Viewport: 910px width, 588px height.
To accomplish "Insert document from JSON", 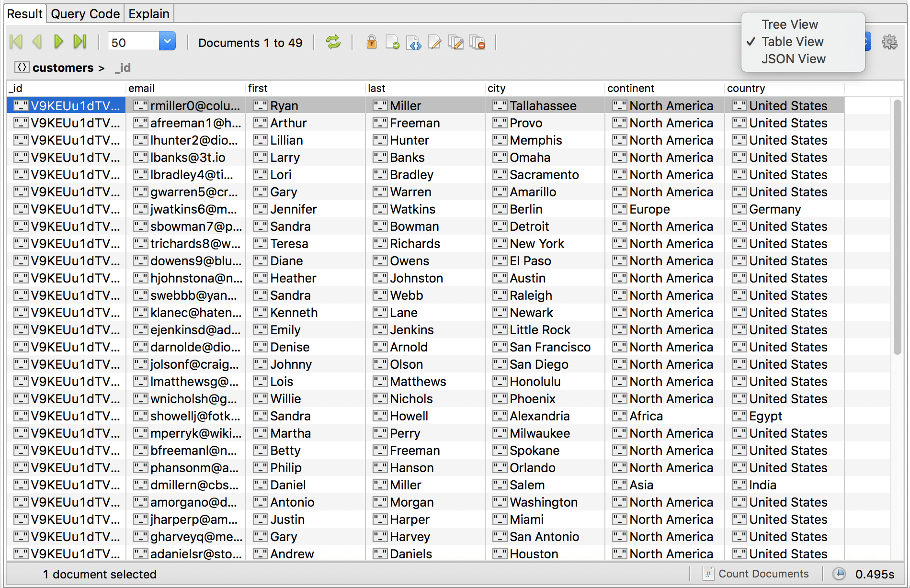I will click(x=414, y=42).
